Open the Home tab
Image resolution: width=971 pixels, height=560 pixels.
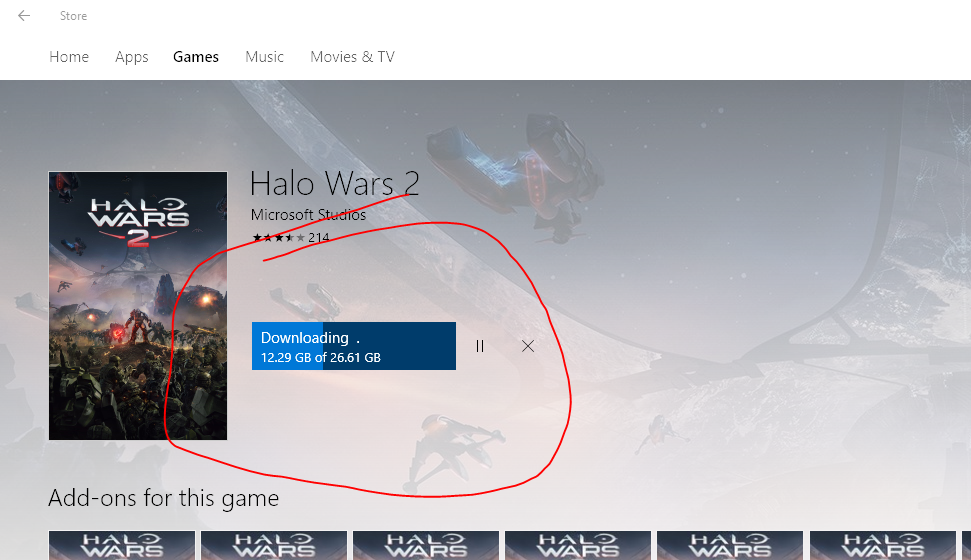pos(69,57)
